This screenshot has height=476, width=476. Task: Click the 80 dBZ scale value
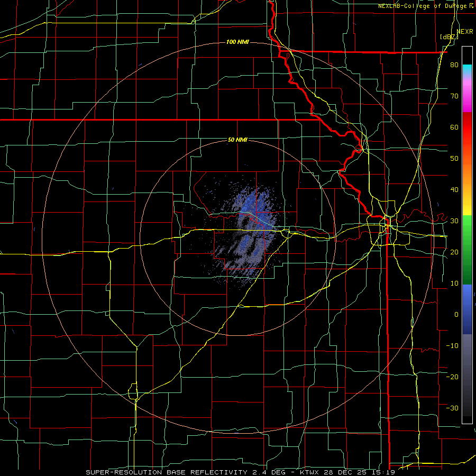(454, 65)
